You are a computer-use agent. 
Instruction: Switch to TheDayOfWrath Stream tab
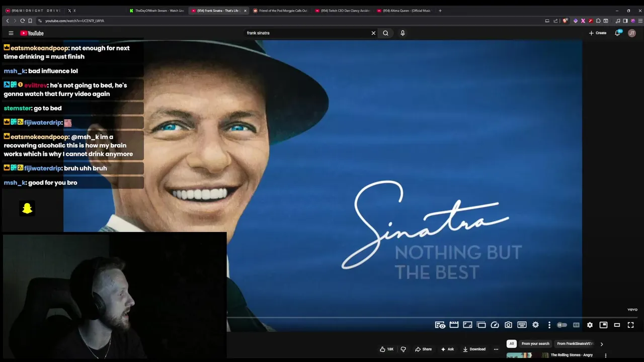click(156, 11)
